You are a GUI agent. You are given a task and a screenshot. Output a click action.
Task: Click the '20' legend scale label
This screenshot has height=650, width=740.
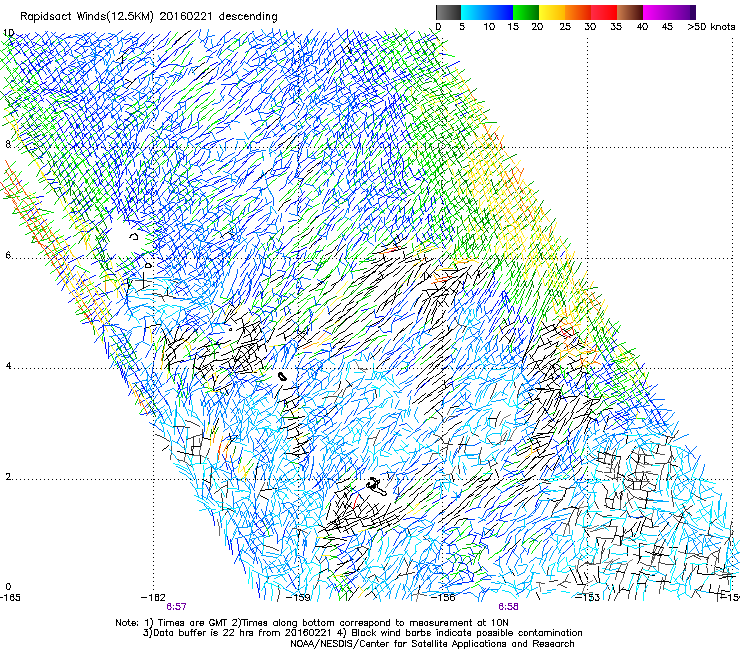537,27
